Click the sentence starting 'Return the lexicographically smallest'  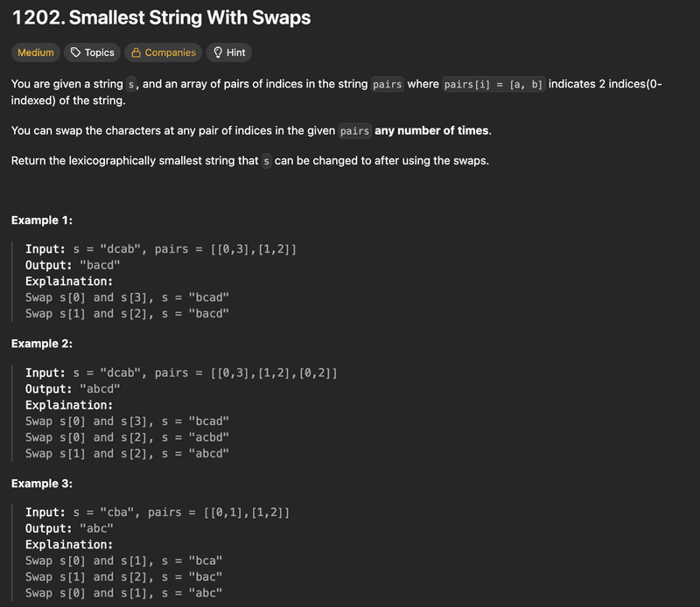[249, 161]
